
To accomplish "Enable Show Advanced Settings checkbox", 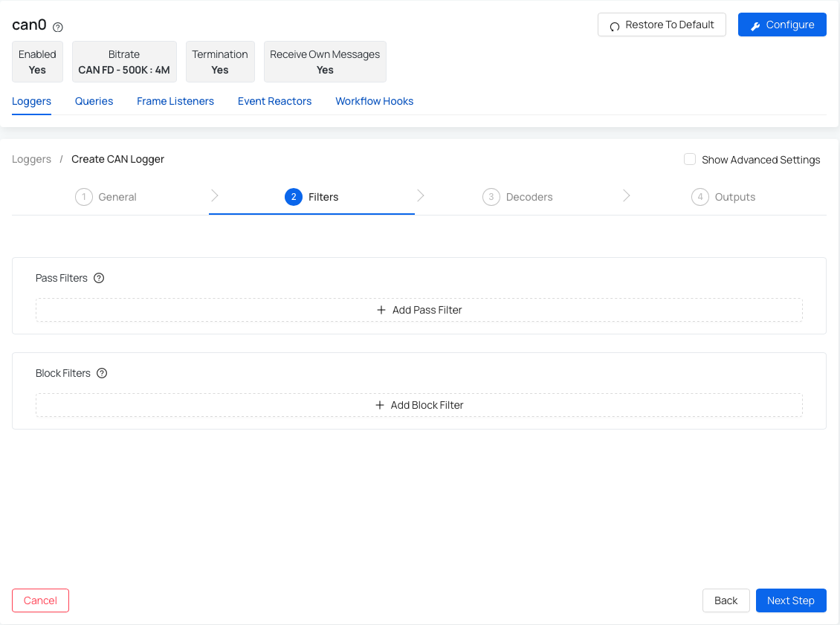I will [690, 160].
